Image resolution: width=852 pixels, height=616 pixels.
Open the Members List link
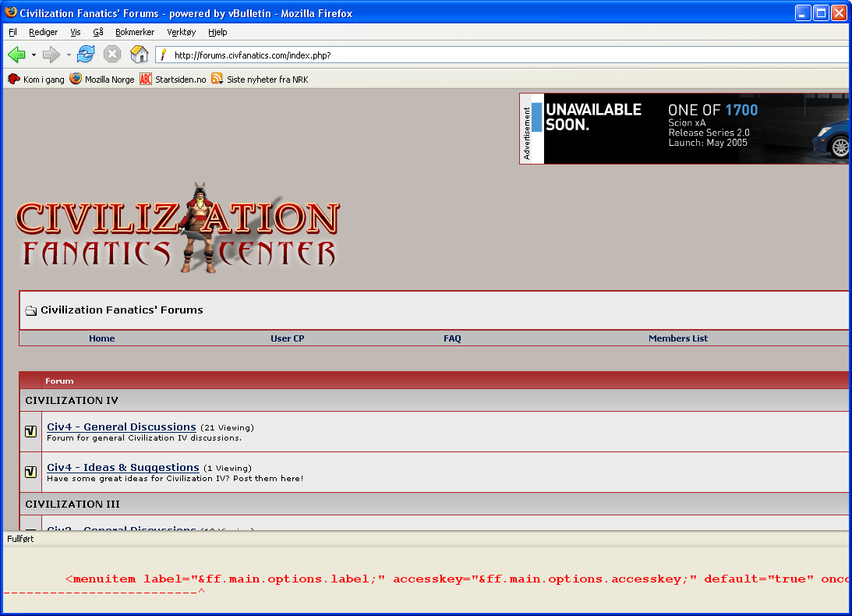(x=678, y=338)
